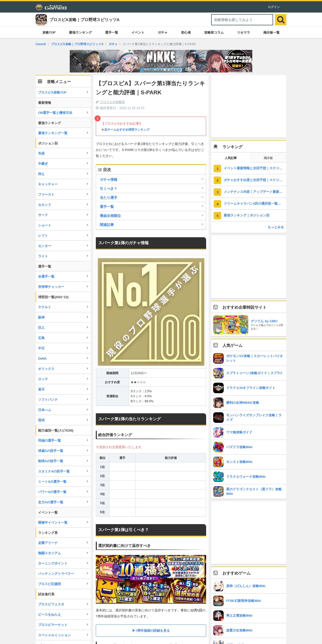Click the Game8 breadcrumb link

point(41,44)
